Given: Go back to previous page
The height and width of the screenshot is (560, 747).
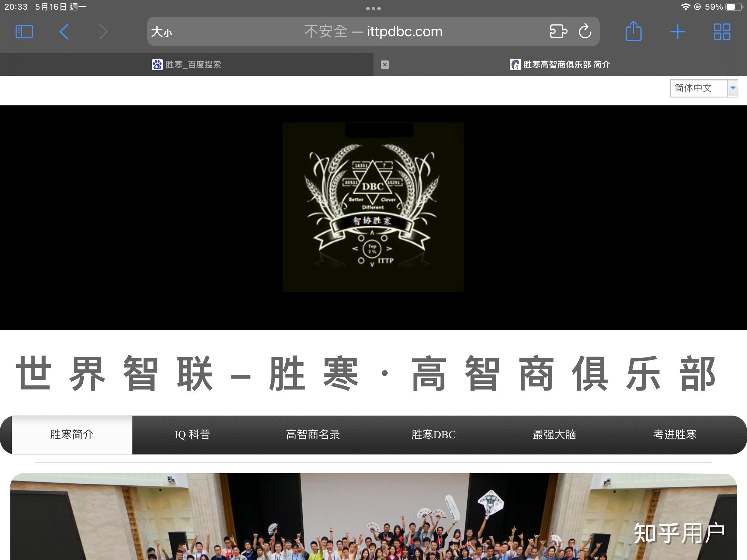Looking at the screenshot, I should [64, 32].
